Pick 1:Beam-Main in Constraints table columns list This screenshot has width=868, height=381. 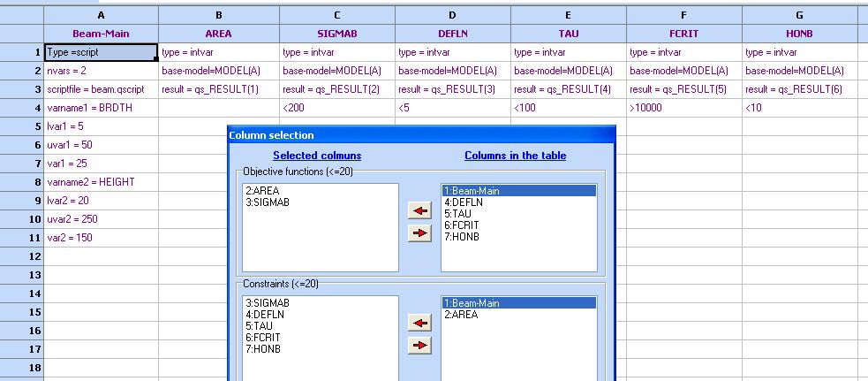click(472, 303)
